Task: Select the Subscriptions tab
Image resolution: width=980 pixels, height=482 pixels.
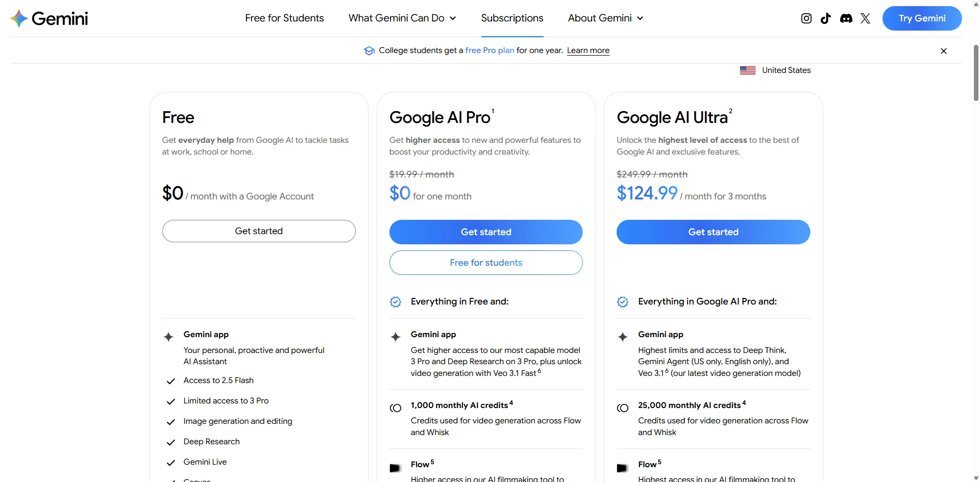Action: pos(512,18)
